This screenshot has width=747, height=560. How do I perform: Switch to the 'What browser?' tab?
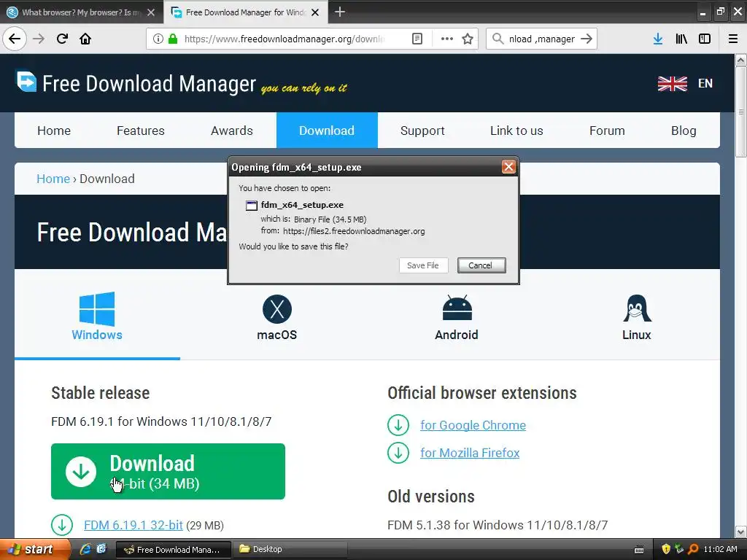point(81,12)
